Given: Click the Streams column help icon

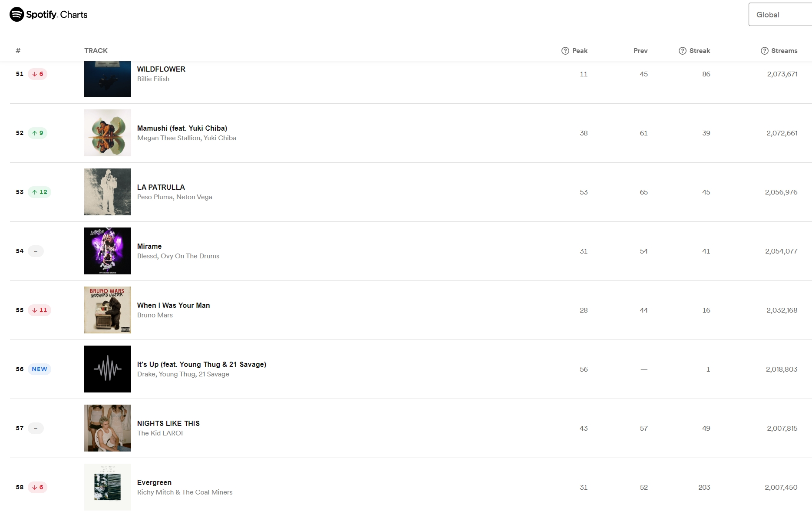Looking at the screenshot, I should click(764, 51).
